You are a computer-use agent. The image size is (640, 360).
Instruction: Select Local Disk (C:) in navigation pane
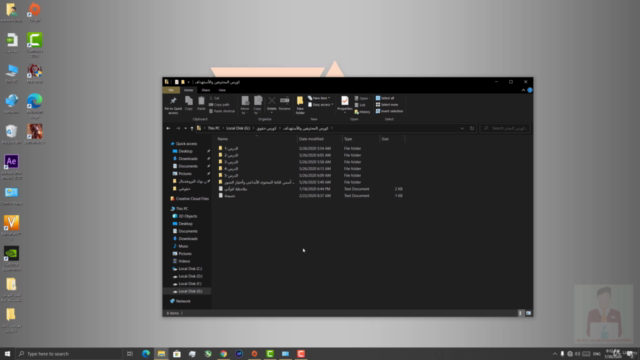pos(187,269)
